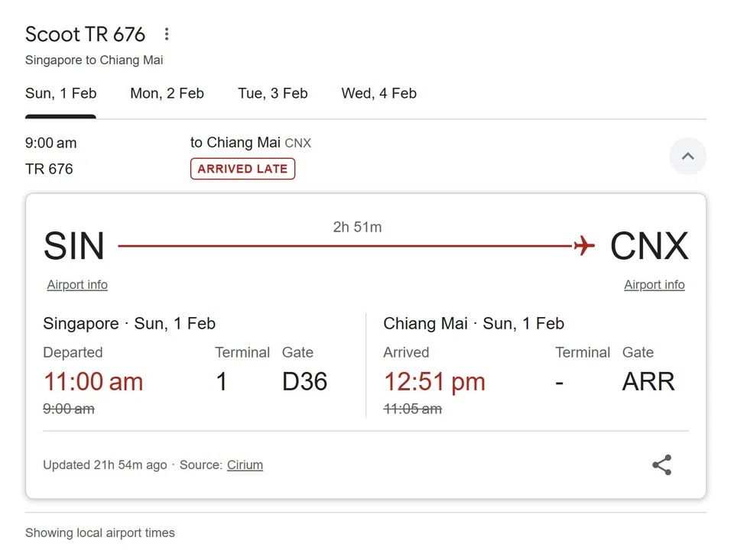Collapse the flight details with the chevron
734x560 pixels.
pyautogui.click(x=687, y=156)
